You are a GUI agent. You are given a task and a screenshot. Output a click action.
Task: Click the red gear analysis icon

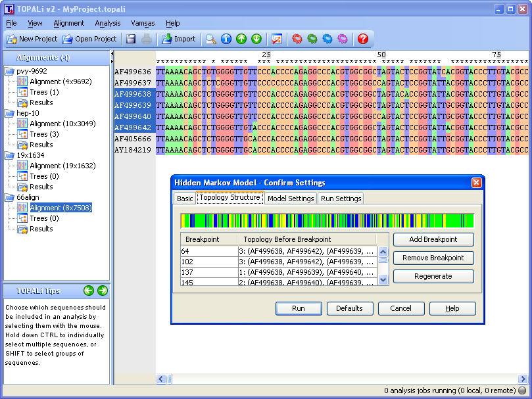coord(297,39)
